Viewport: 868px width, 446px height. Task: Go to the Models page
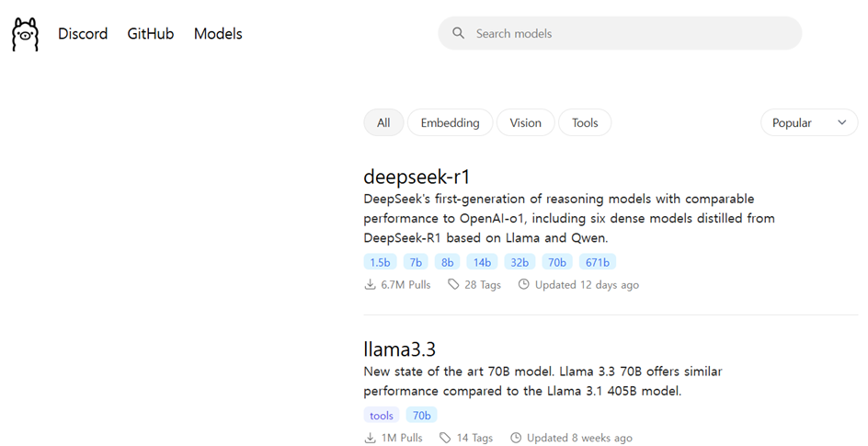(x=218, y=34)
